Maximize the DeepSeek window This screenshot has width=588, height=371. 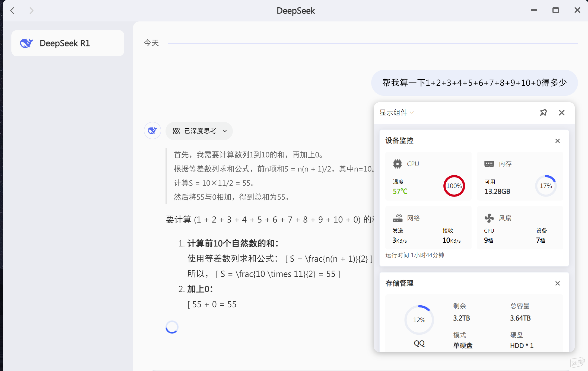(x=556, y=10)
